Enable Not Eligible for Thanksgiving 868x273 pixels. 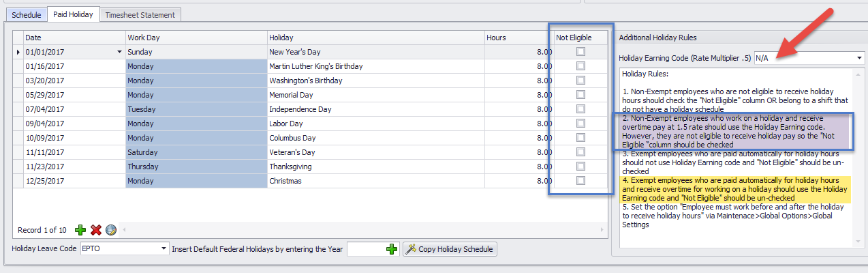[580, 167]
